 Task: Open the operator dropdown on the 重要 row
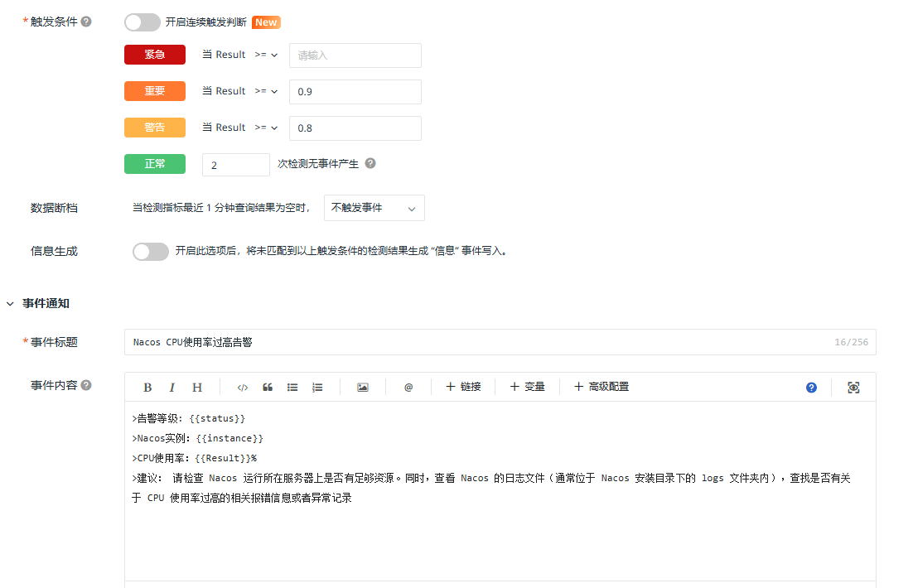pyautogui.click(x=266, y=91)
